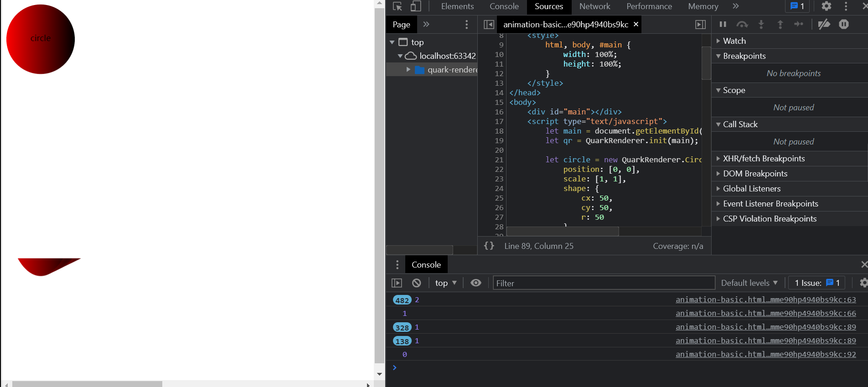
Task: Show more DevTools tabs chevron
Action: click(x=735, y=6)
